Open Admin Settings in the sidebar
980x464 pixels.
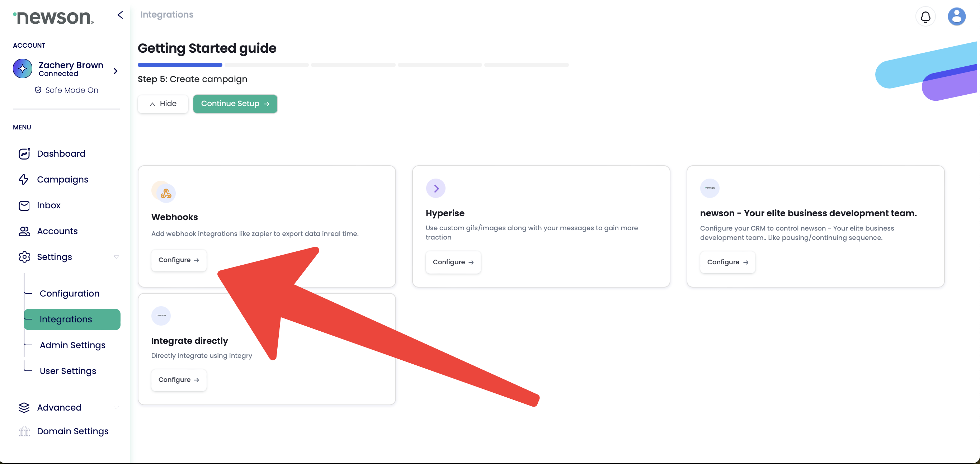click(72, 345)
